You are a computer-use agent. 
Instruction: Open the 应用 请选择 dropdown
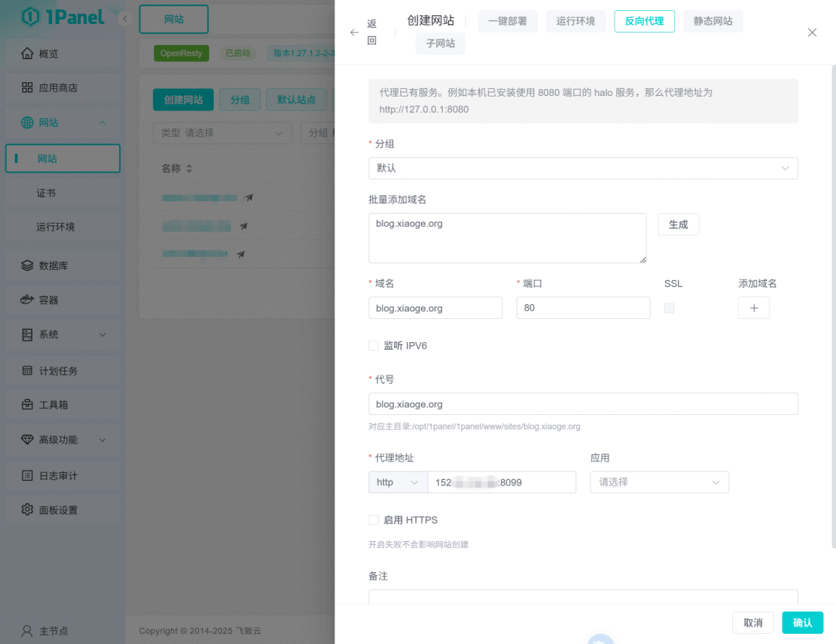click(659, 482)
